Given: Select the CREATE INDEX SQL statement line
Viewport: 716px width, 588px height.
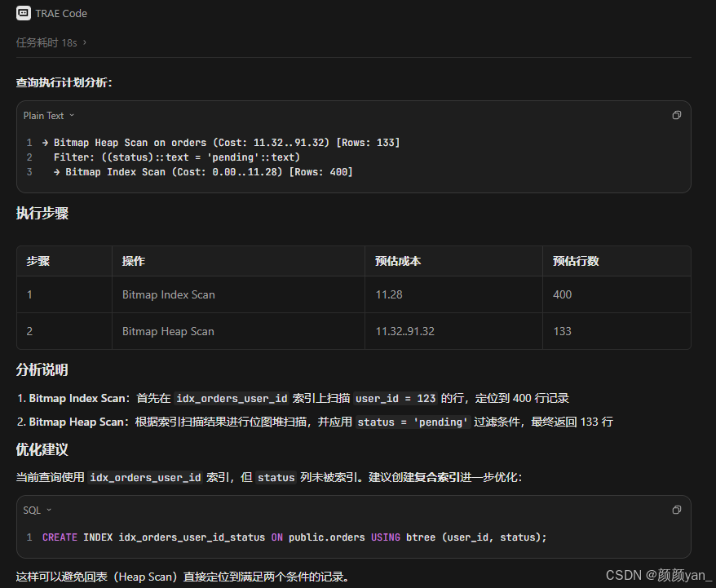Looking at the screenshot, I should pyautogui.click(x=294, y=537).
